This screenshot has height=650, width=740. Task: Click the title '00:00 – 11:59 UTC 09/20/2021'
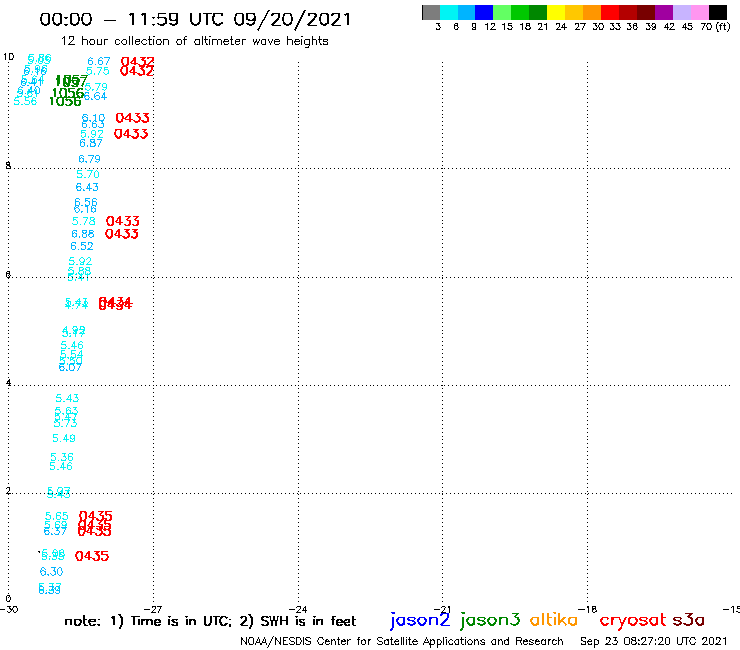coord(195,19)
